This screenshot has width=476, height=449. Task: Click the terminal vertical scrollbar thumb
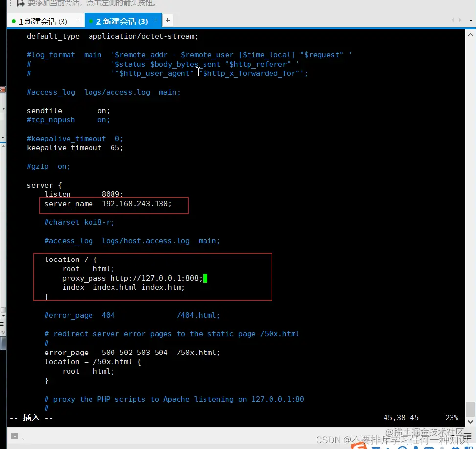click(470, 409)
